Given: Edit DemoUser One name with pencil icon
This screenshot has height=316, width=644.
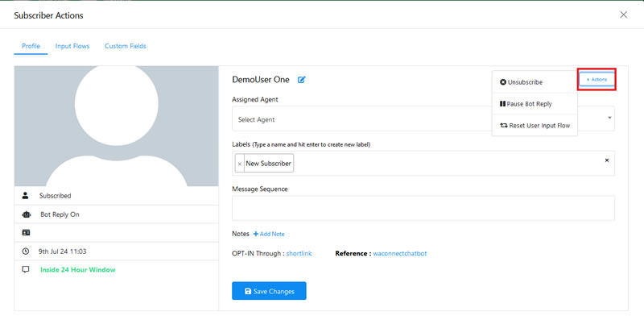Looking at the screenshot, I should [x=301, y=80].
